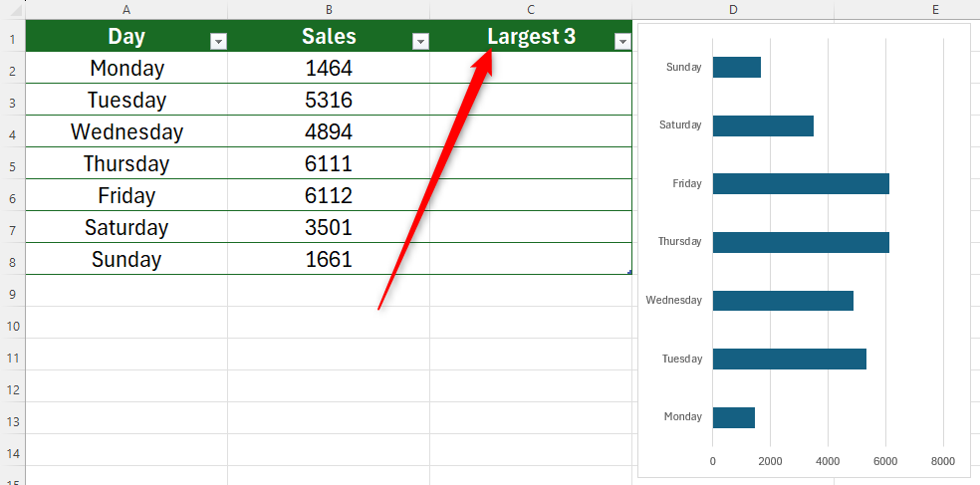Click the cell containing Monday
Viewport: 980px width, 485px height.
coord(126,68)
